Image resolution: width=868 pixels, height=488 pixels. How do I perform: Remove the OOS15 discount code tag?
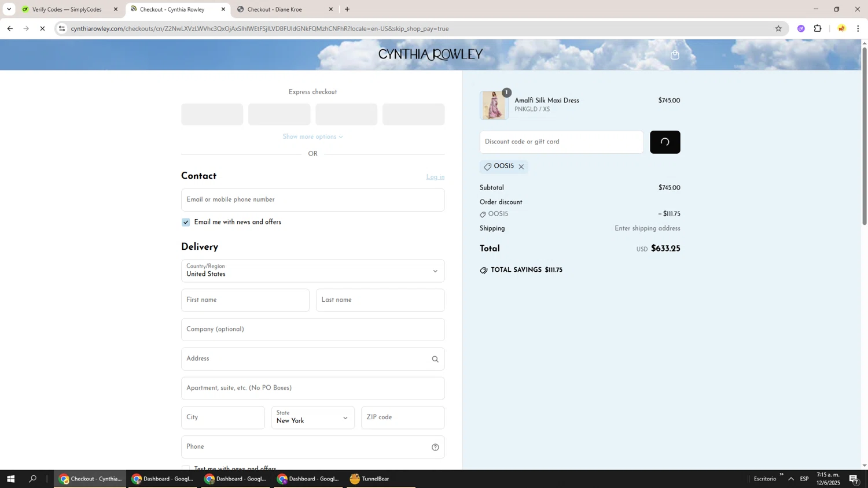(x=521, y=167)
